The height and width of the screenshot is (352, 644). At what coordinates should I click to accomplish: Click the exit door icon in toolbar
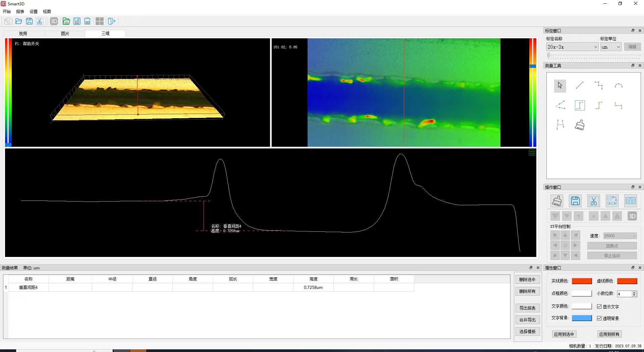tap(111, 21)
